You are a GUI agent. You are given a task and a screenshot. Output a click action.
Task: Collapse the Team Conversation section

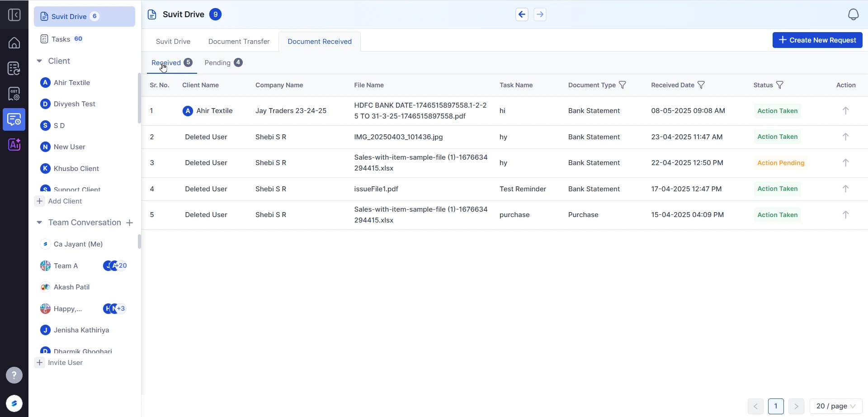click(39, 223)
